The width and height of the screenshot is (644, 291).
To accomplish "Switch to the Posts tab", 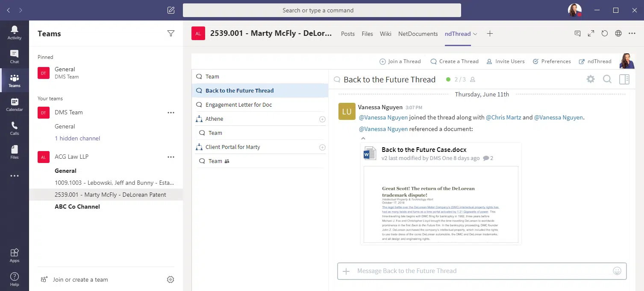I will coord(348,34).
